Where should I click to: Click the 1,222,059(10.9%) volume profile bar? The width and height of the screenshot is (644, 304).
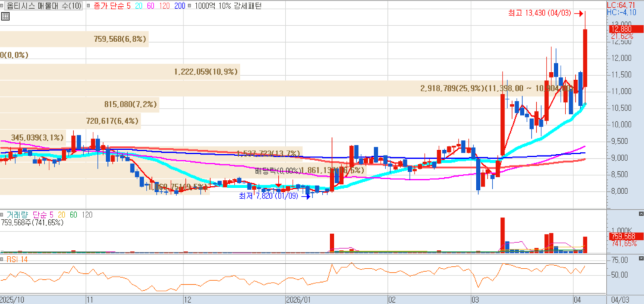tap(120, 72)
